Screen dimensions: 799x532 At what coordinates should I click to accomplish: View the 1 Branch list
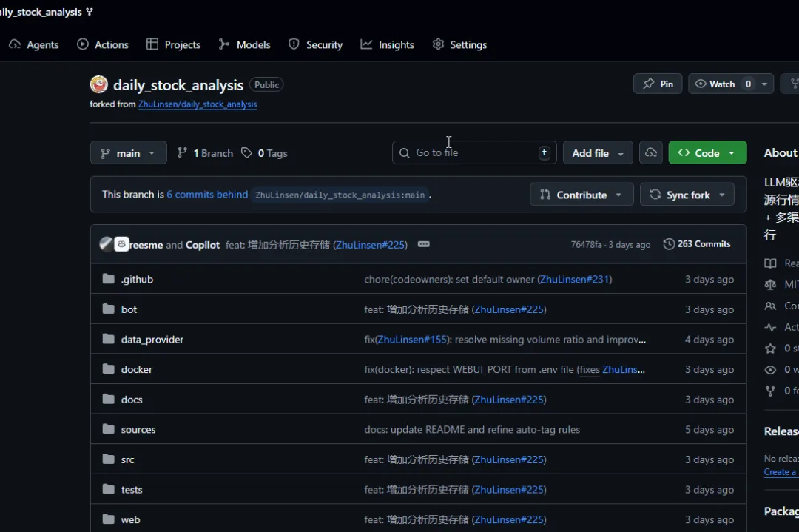pos(205,153)
